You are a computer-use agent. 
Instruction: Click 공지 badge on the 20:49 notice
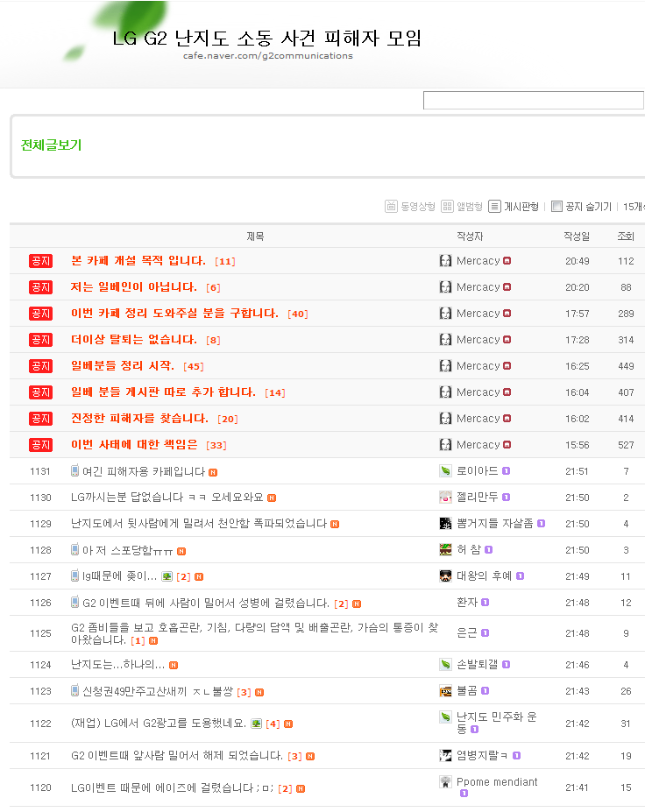click(40, 261)
